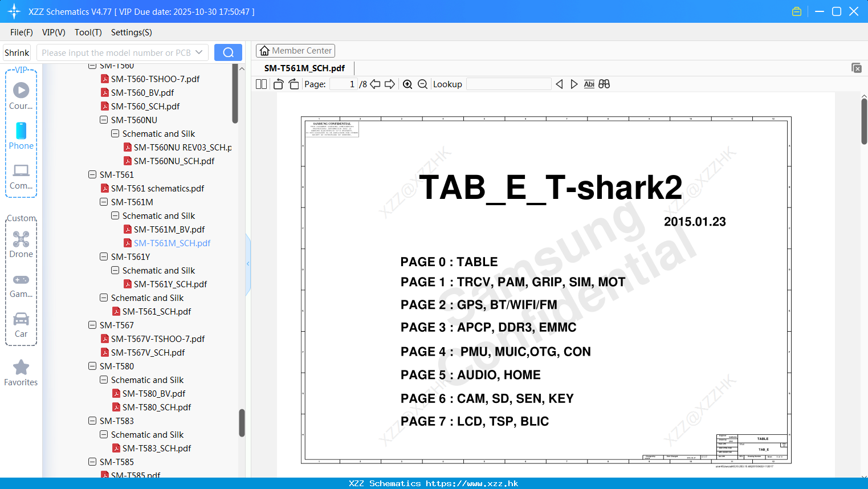Zoom in on the PDF

click(x=407, y=84)
